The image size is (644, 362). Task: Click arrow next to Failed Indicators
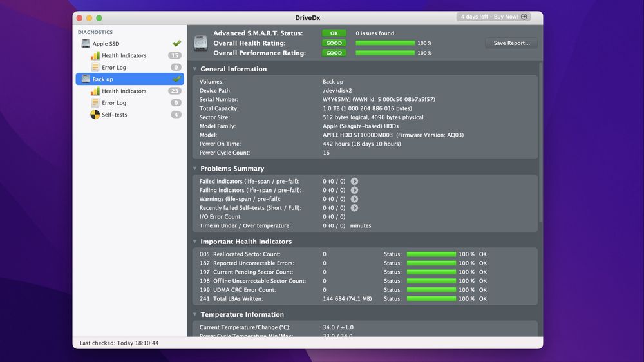coord(354,181)
